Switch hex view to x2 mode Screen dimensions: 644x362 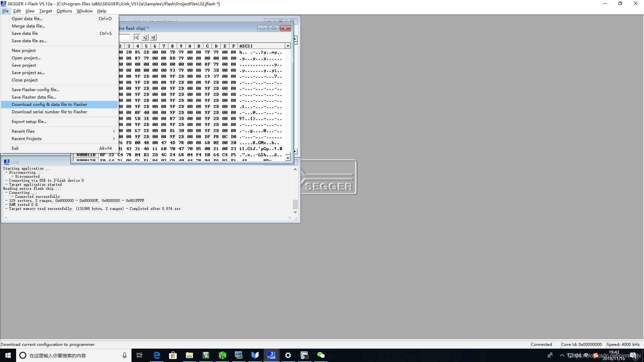pyautogui.click(x=145, y=38)
